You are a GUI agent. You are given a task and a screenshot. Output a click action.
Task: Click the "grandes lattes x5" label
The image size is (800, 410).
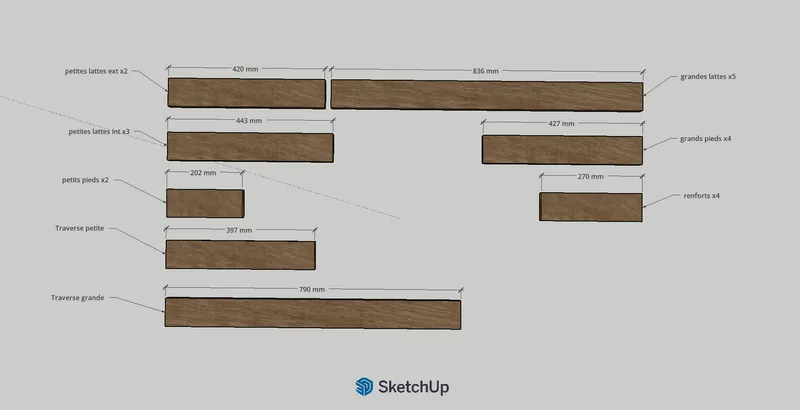[x=708, y=76]
